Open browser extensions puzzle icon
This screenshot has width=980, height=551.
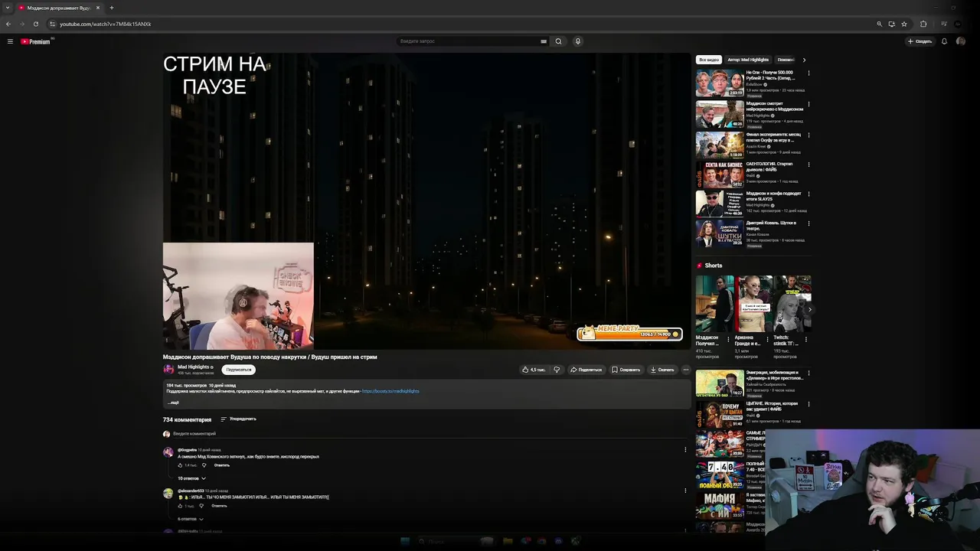pyautogui.click(x=923, y=24)
